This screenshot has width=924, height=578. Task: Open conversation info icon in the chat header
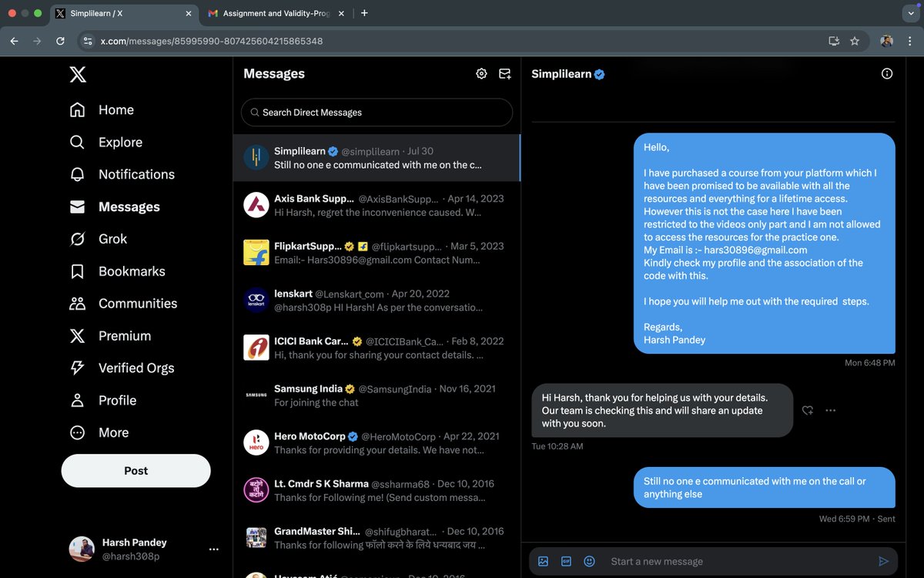tap(887, 74)
